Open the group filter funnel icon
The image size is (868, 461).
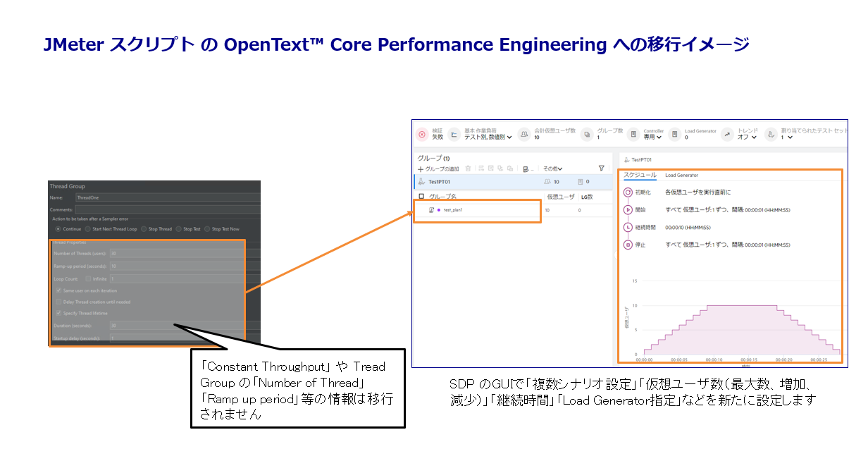[x=601, y=168]
